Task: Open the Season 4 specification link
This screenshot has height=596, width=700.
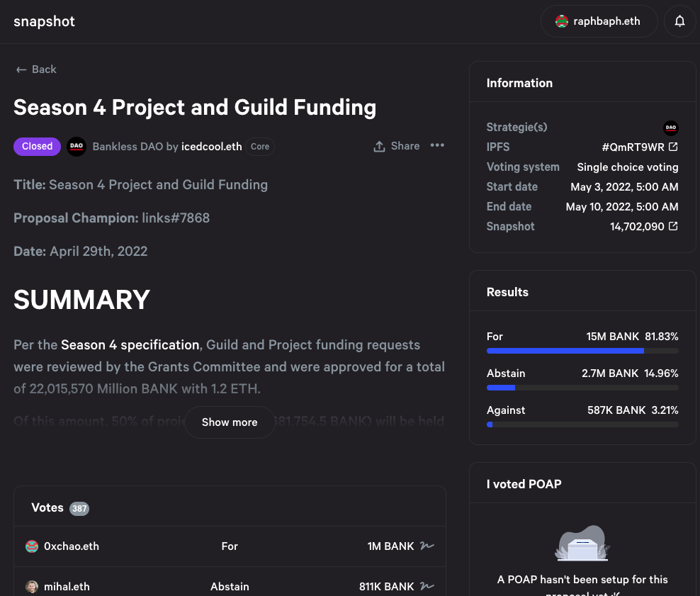Action: coord(130,344)
